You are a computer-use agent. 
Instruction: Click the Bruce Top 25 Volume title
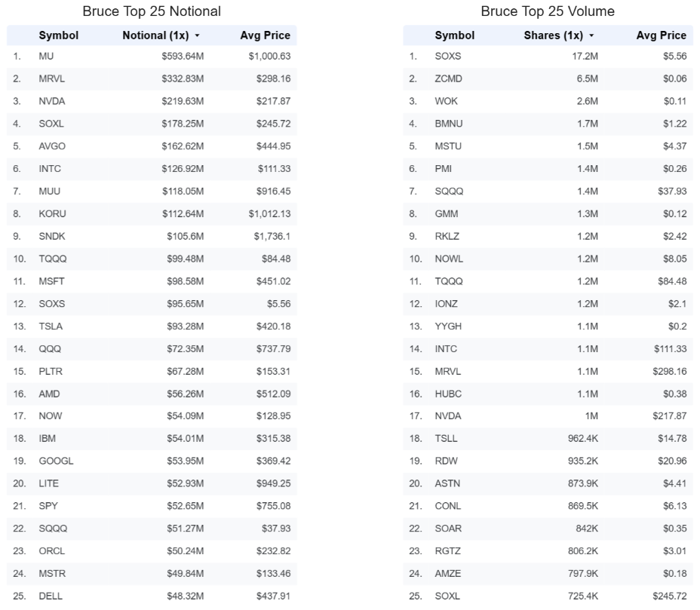click(x=548, y=11)
